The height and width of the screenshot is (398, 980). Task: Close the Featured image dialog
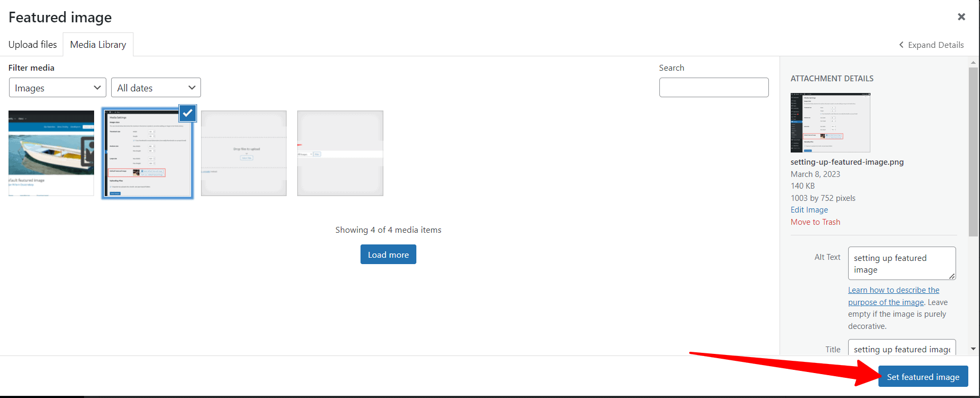pyautogui.click(x=961, y=17)
